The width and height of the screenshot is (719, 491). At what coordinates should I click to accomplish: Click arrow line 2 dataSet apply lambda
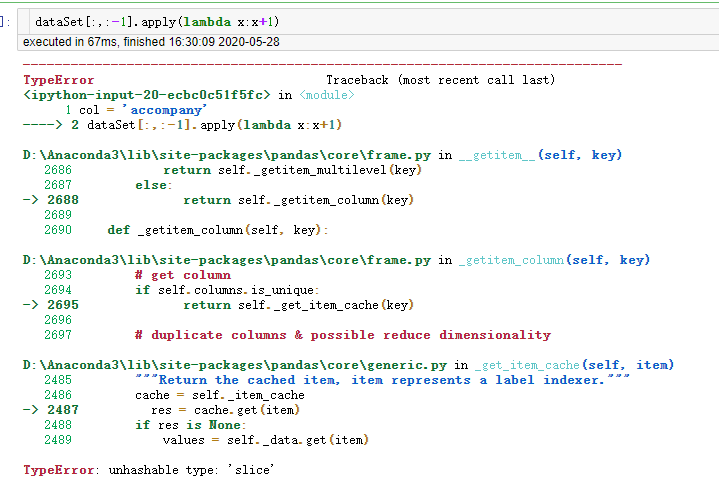pos(183,125)
